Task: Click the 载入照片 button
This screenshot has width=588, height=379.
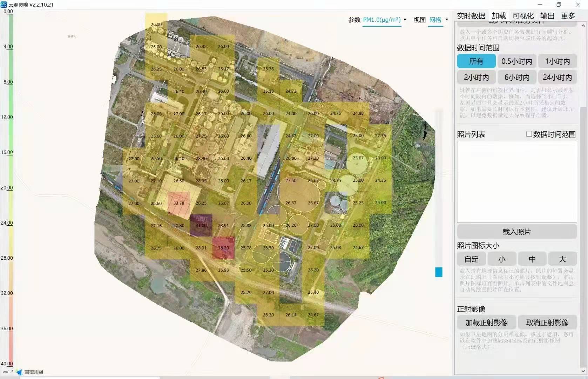Action: (x=516, y=232)
